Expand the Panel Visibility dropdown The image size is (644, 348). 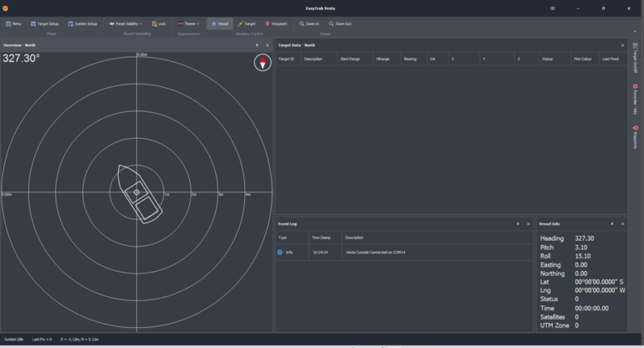[x=125, y=23]
